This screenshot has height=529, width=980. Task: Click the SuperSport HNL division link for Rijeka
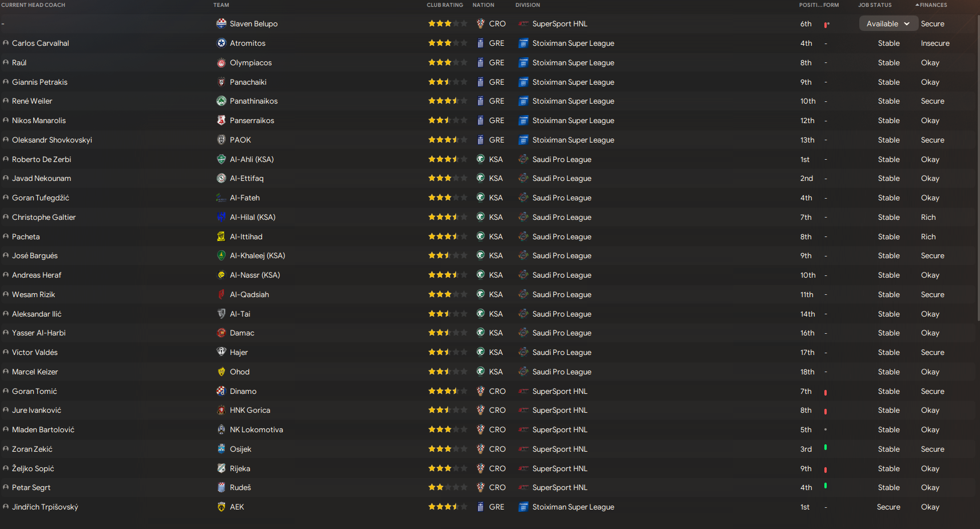(x=560, y=468)
